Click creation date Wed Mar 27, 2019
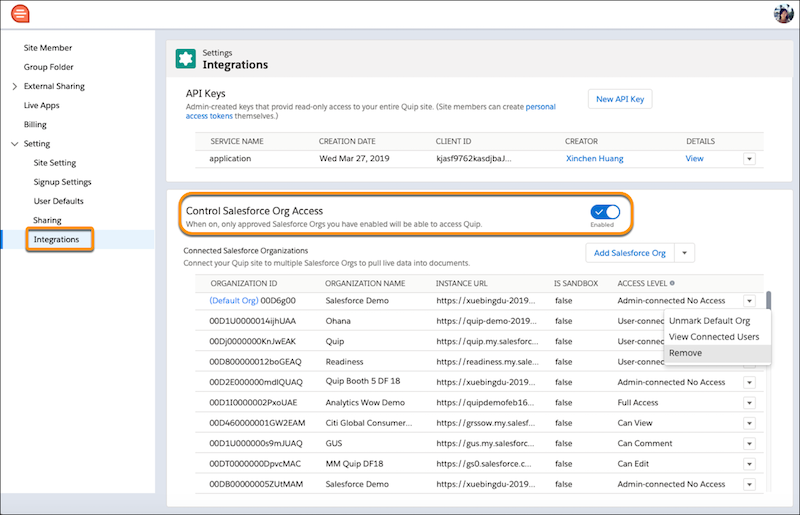The image size is (800, 515). tap(354, 159)
